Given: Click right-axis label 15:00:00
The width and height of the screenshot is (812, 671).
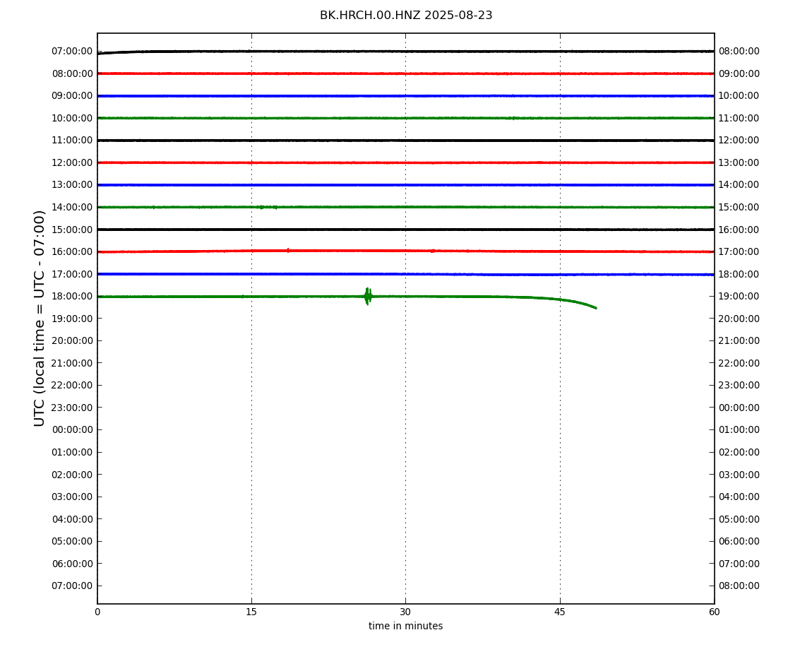Looking at the screenshot, I should point(739,207).
